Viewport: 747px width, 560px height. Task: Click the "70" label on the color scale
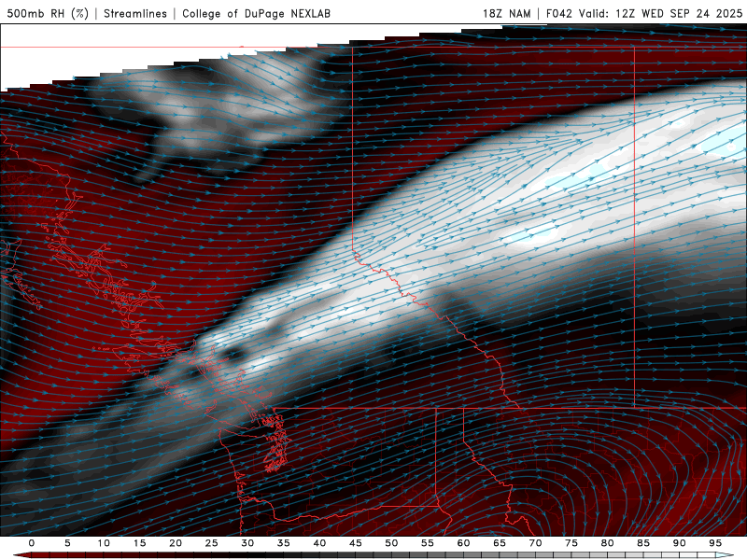tap(535, 543)
